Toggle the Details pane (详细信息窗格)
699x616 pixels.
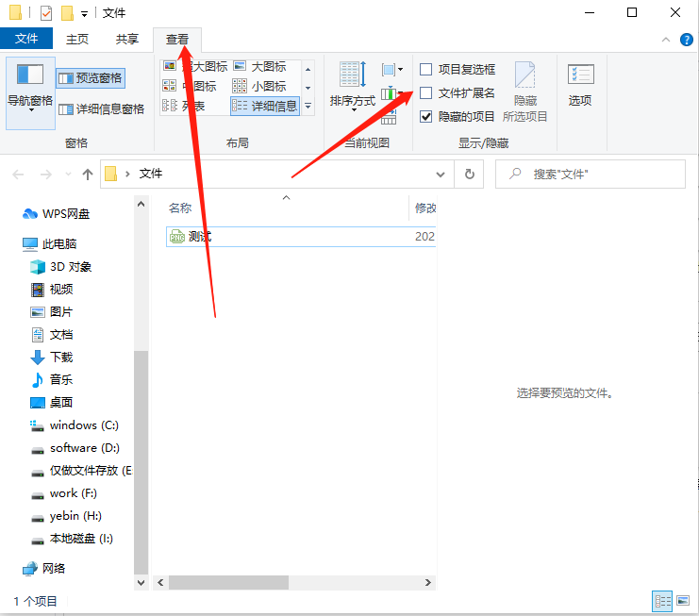coord(102,109)
